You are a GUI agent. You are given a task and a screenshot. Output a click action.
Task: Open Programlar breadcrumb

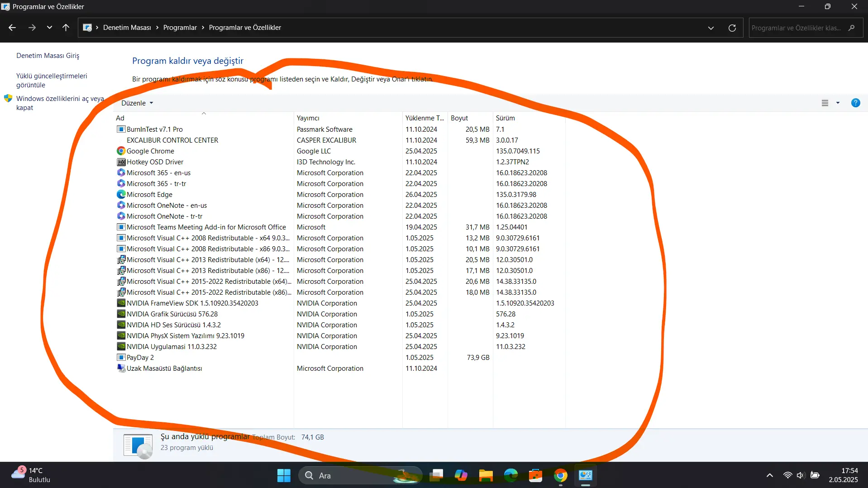pyautogui.click(x=180, y=28)
